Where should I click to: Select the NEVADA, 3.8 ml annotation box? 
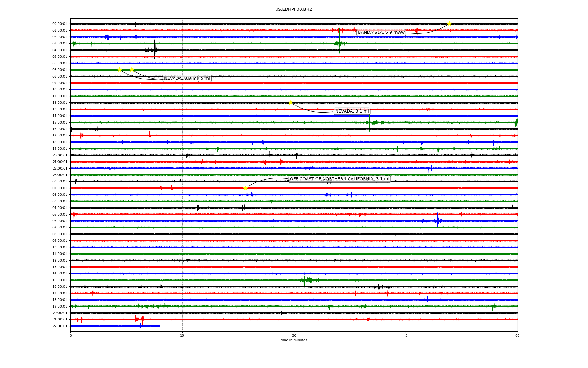pos(181,79)
